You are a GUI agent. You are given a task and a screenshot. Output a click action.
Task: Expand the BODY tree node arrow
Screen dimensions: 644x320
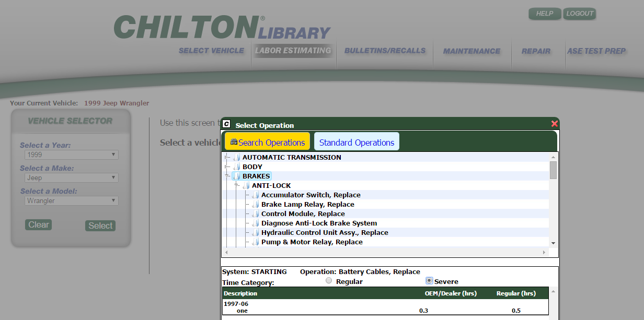(x=227, y=167)
